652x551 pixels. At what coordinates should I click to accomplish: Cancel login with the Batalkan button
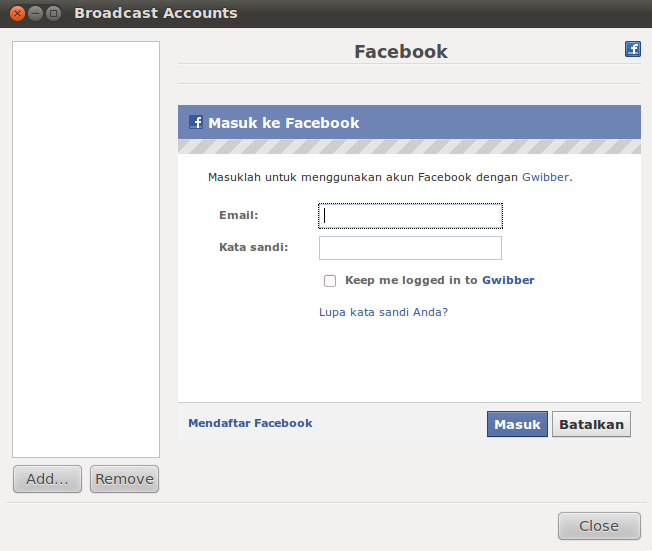click(591, 424)
